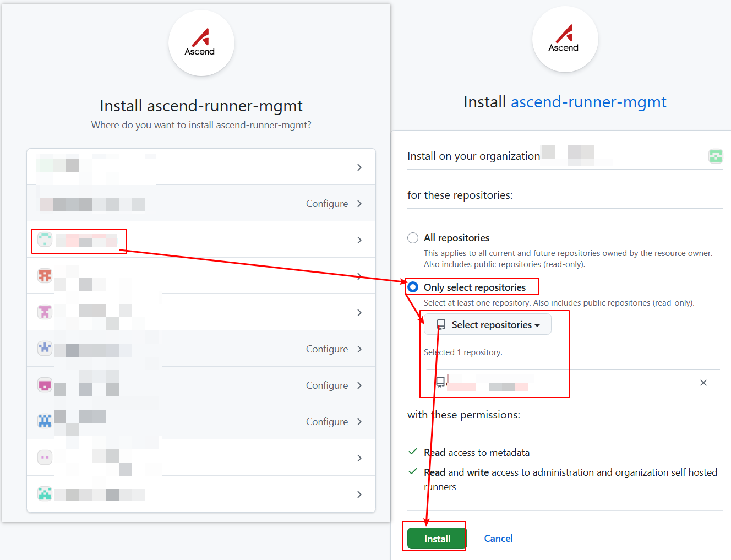Open the chevron in the periwinkle avatar row
The image size is (731, 560).
pyautogui.click(x=359, y=349)
